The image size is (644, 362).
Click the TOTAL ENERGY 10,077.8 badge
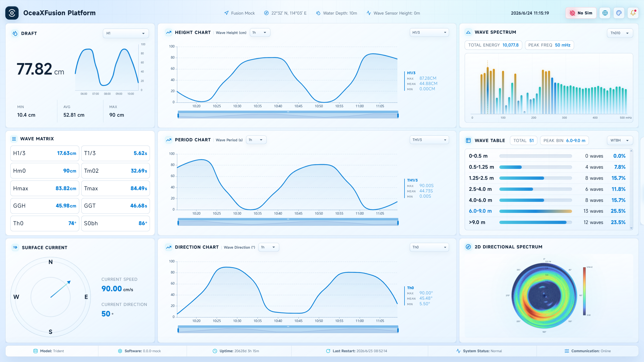pyautogui.click(x=493, y=45)
